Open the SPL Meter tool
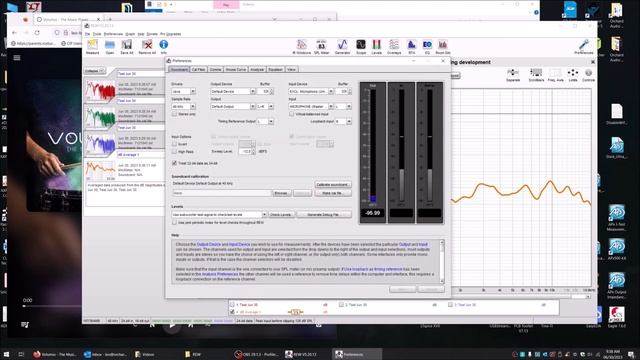This screenshot has width=640, height=360. click(322, 47)
